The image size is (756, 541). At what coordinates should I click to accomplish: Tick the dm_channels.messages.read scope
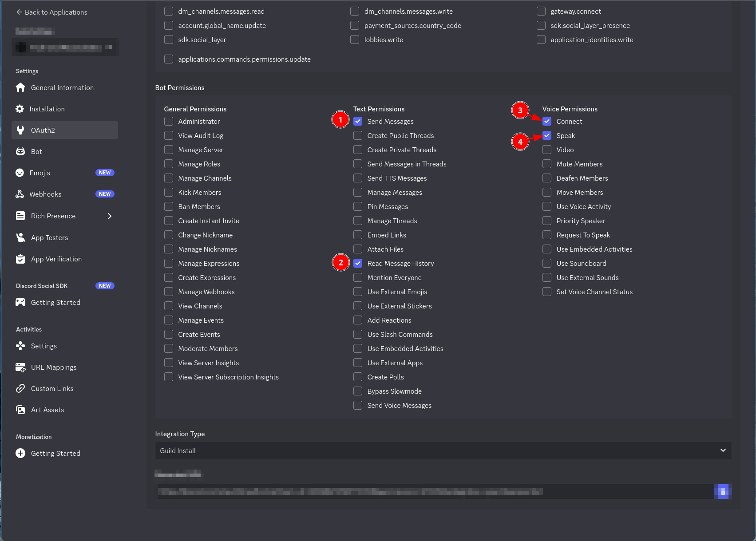coord(169,11)
